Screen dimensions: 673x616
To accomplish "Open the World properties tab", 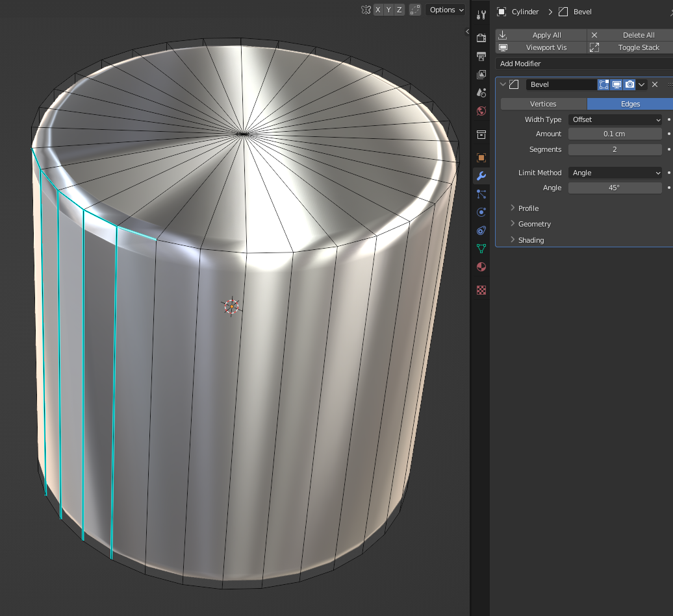I will pos(481,111).
